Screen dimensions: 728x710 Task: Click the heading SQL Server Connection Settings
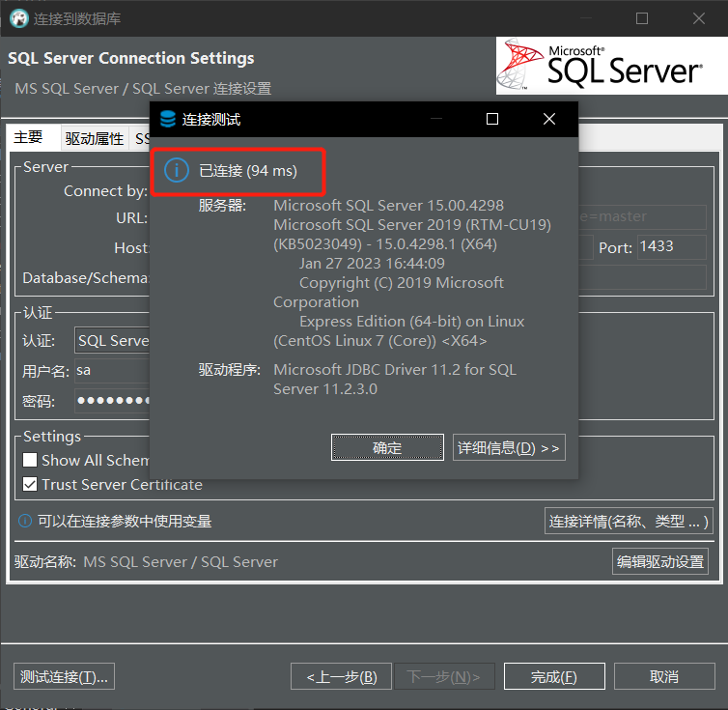131,58
